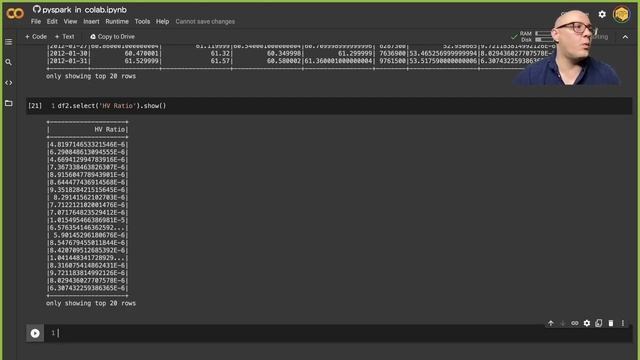
Task: Click Copy to Drive button
Action: 112,37
